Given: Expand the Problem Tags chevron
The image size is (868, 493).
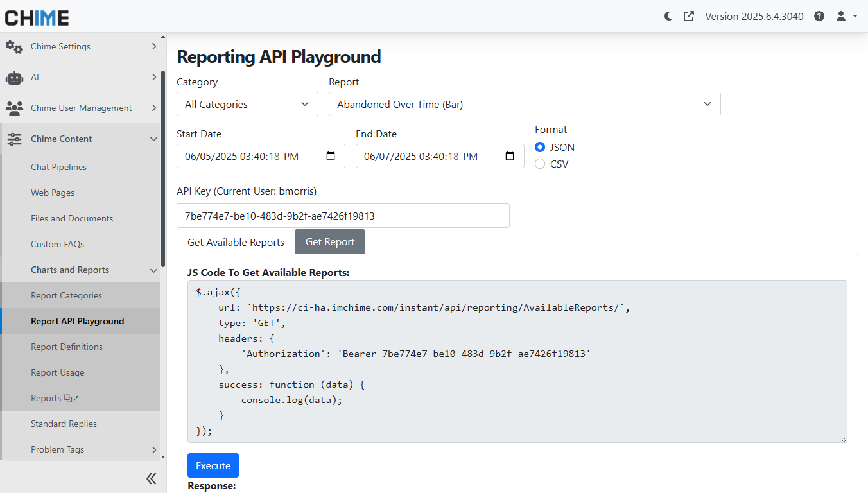Looking at the screenshot, I should [153, 449].
